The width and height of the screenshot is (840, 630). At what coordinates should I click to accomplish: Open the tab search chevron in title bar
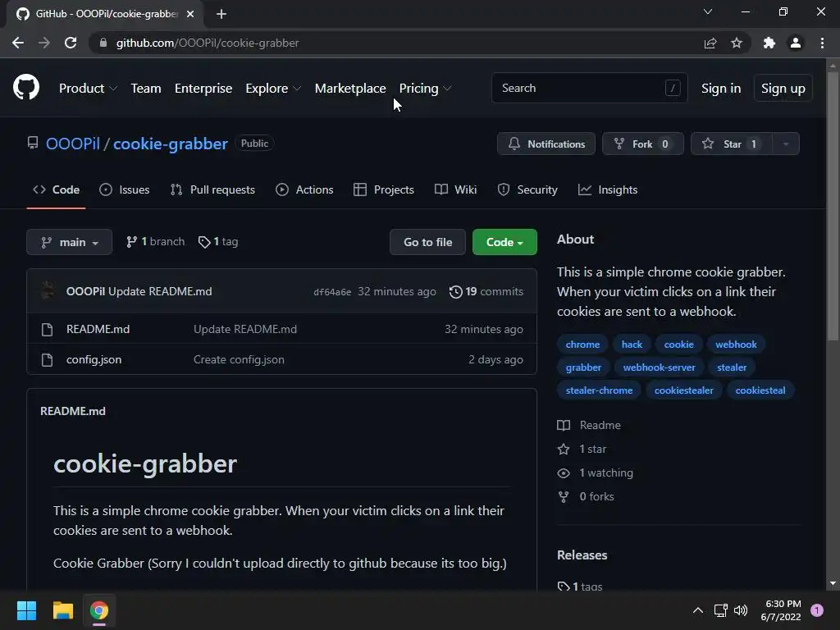[x=708, y=11]
